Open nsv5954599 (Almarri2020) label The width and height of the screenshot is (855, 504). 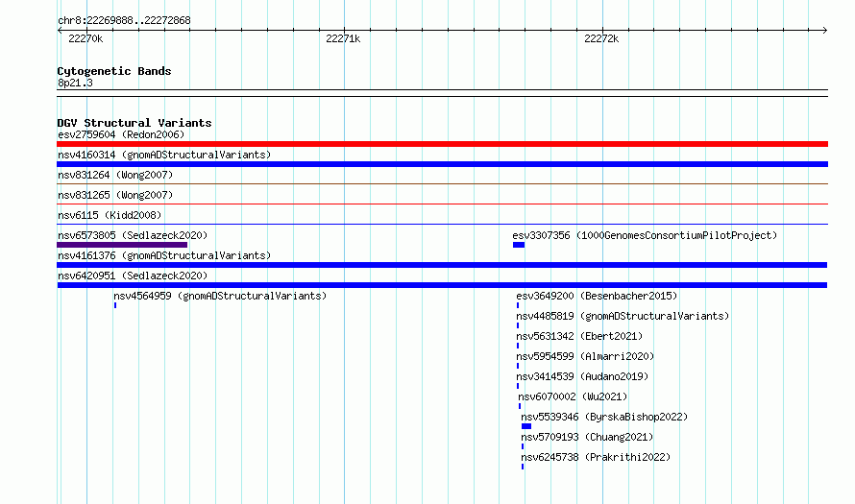click(x=585, y=356)
